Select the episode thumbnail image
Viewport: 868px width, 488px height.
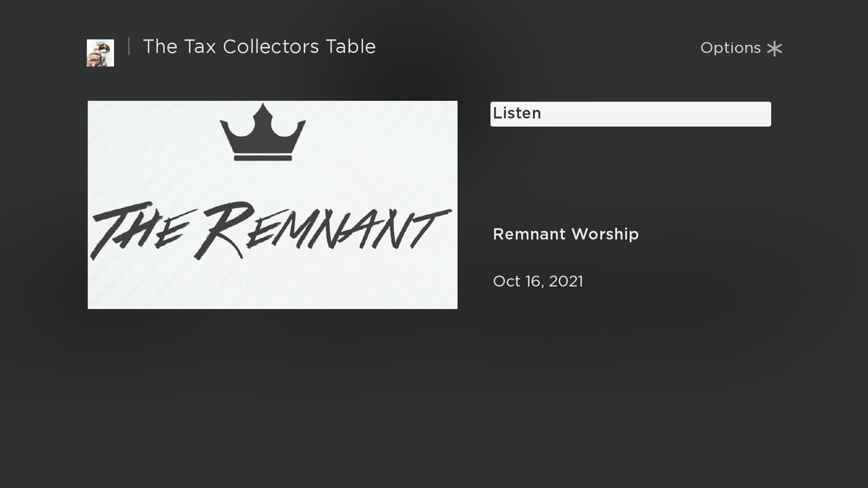273,205
